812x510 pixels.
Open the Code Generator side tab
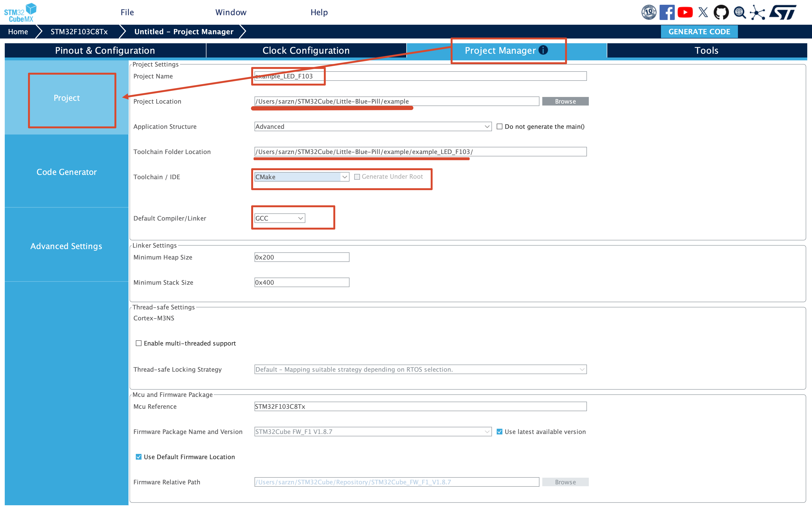tap(67, 172)
